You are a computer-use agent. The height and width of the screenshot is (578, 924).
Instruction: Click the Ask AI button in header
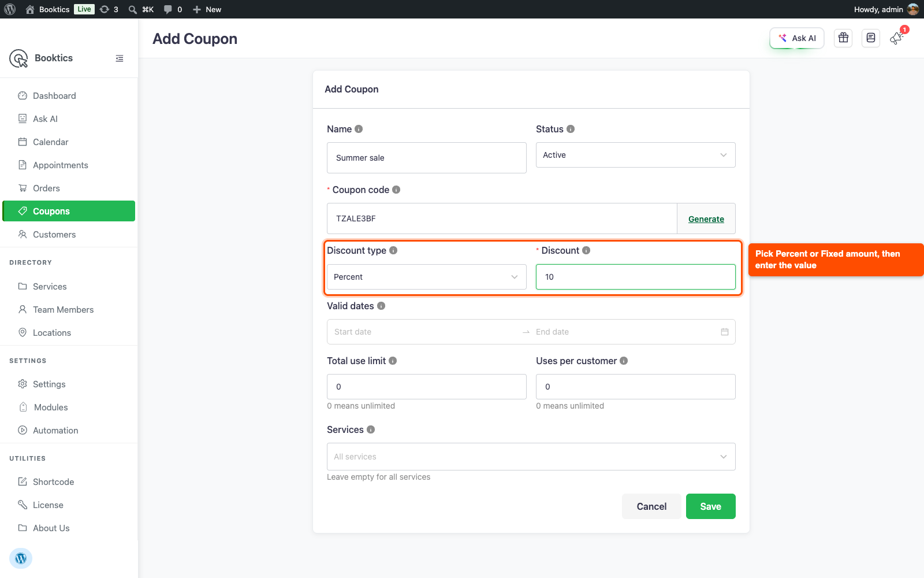click(x=797, y=38)
